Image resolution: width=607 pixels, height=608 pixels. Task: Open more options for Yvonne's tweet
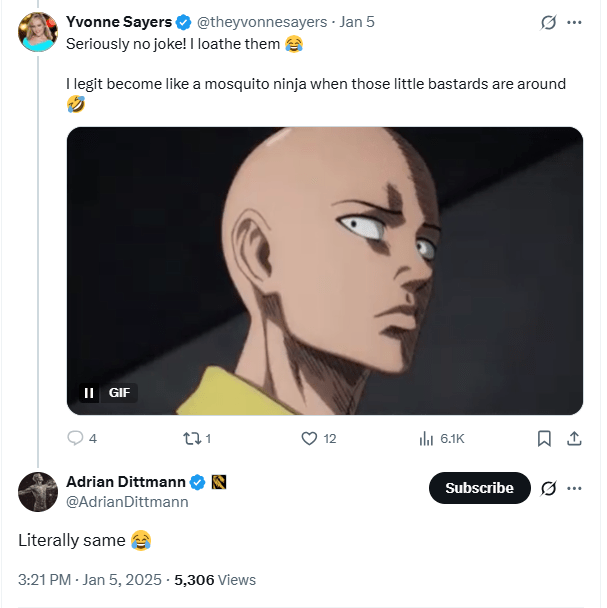click(574, 22)
